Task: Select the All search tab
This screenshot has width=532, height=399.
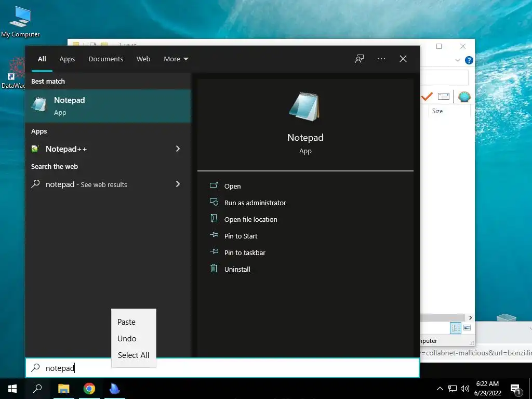Action: (x=42, y=59)
